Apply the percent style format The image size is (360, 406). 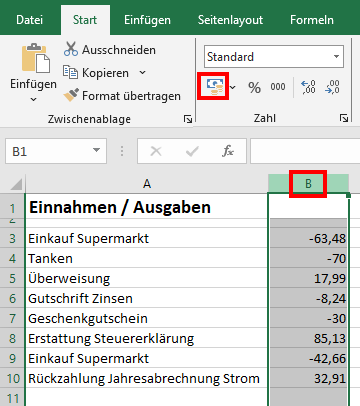[x=254, y=87]
